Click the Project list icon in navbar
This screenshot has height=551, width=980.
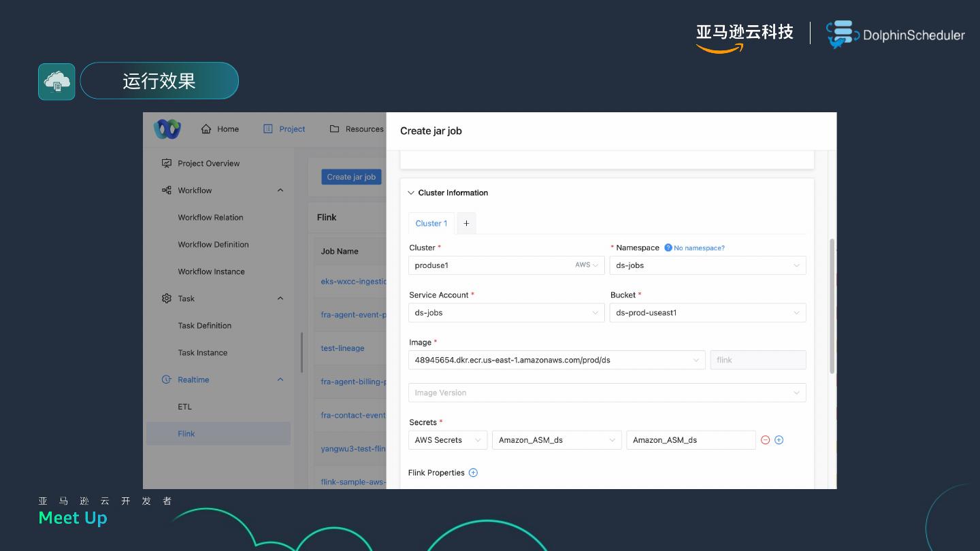pos(267,129)
